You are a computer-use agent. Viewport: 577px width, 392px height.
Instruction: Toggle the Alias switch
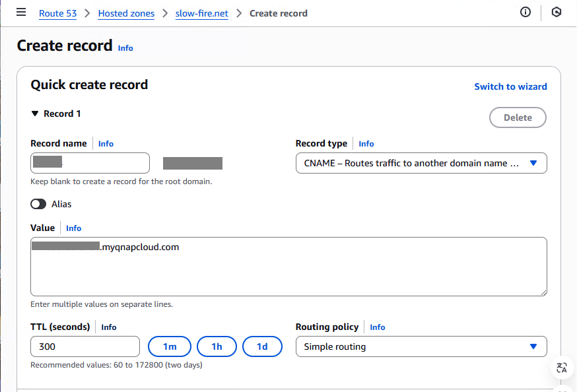[x=38, y=204]
